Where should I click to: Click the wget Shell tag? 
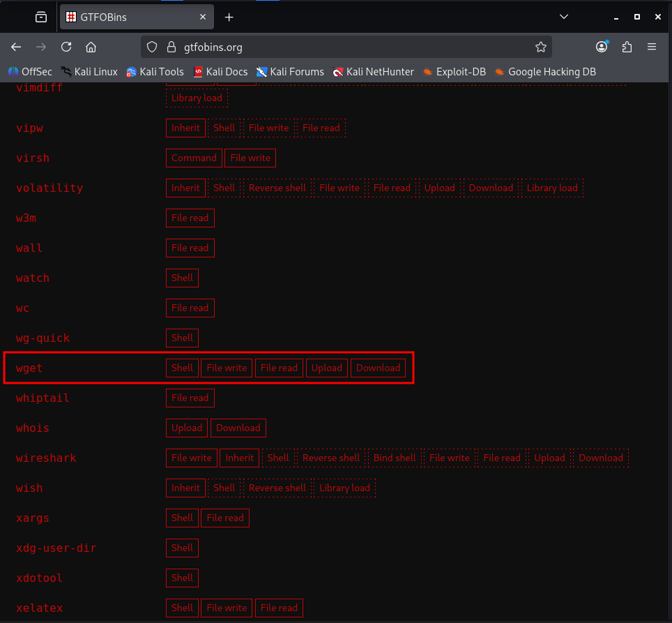point(182,368)
